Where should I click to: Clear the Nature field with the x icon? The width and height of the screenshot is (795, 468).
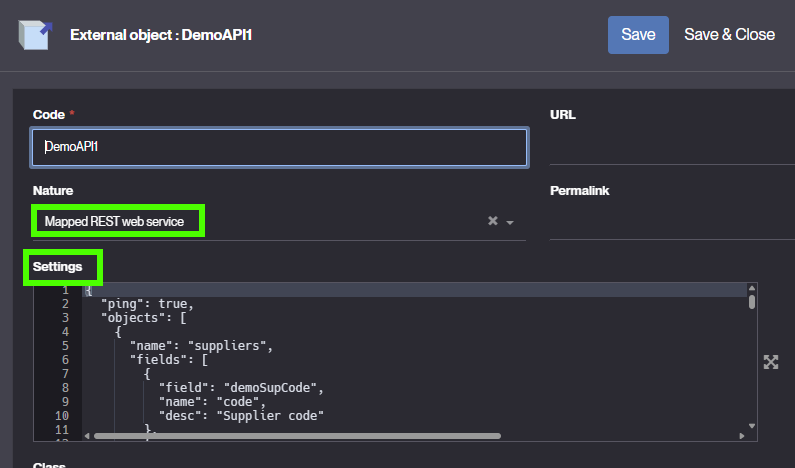pyautogui.click(x=492, y=221)
